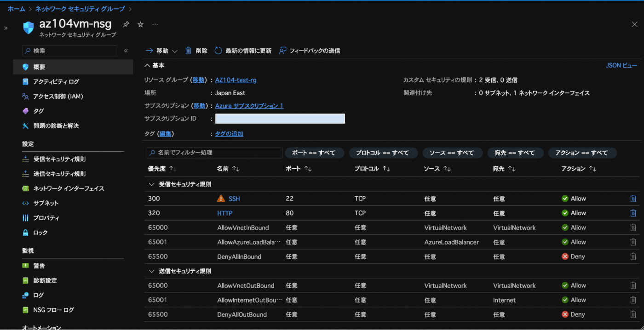
Task: Click 削除 to delete the NSG
Action: pyautogui.click(x=196, y=51)
